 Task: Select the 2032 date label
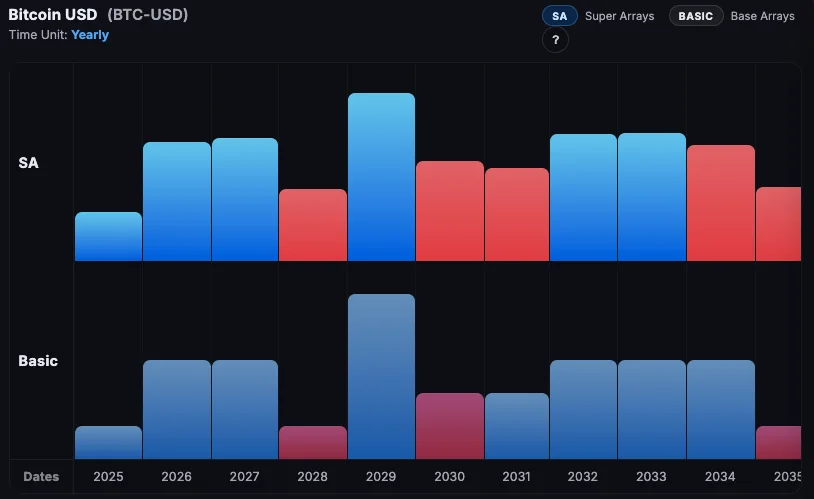584,476
